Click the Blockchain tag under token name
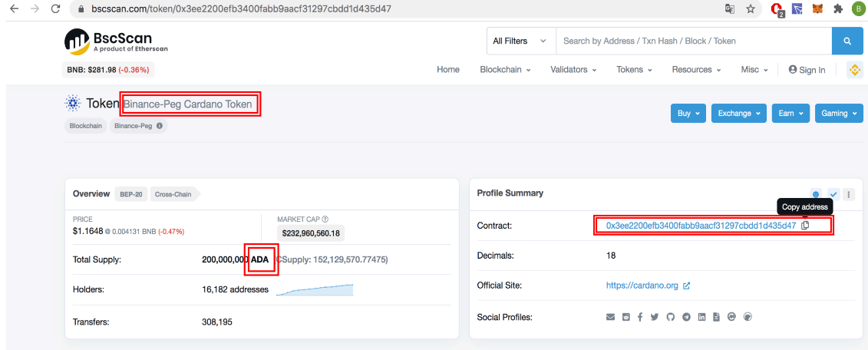This screenshot has width=868, height=350. click(86, 126)
